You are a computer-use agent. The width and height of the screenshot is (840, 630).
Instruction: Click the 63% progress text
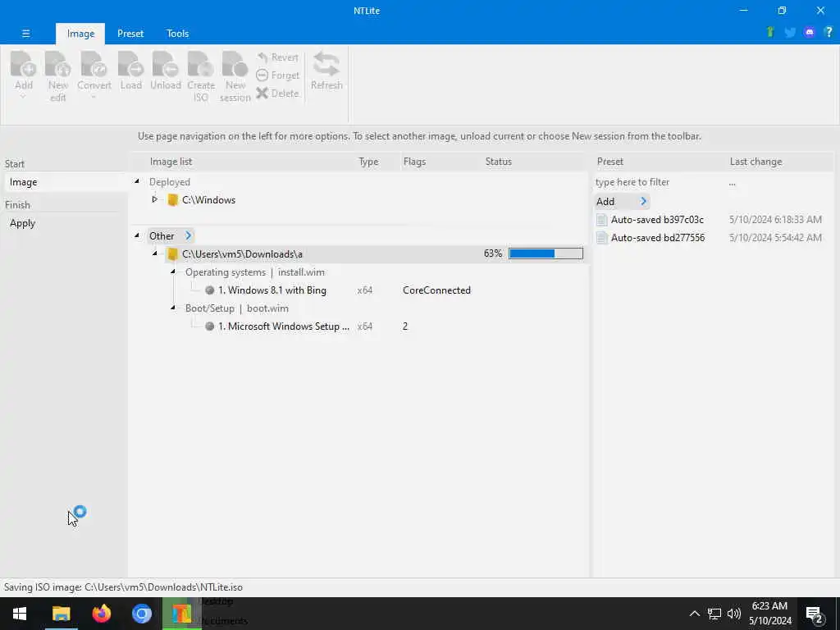pos(493,253)
